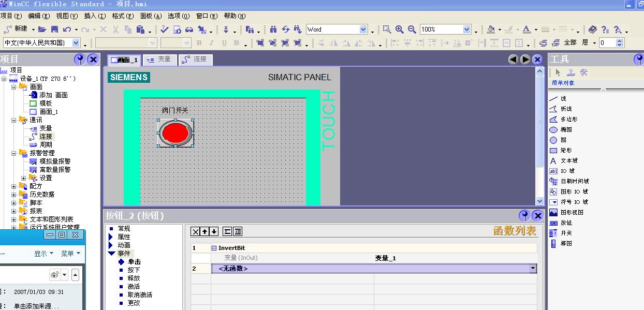
Task: Switch to the 变量 tab
Action: [x=159, y=60]
